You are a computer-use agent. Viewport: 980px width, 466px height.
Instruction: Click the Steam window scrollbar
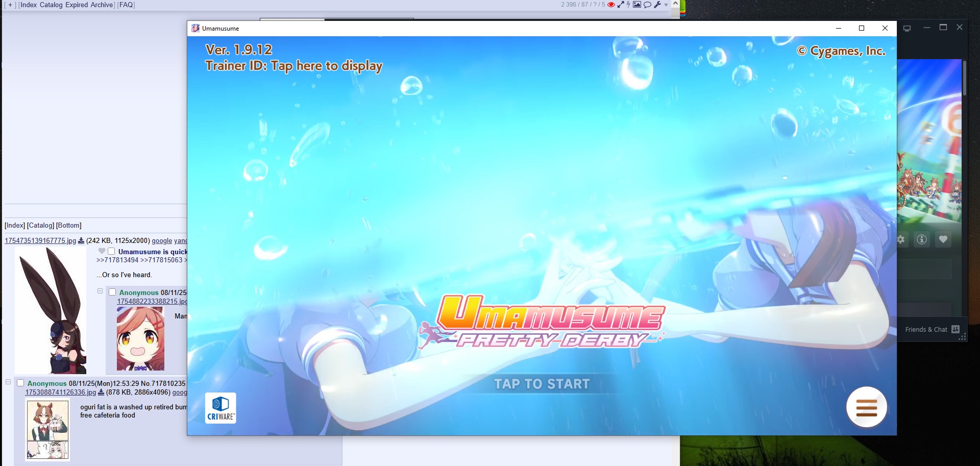[x=965, y=78]
